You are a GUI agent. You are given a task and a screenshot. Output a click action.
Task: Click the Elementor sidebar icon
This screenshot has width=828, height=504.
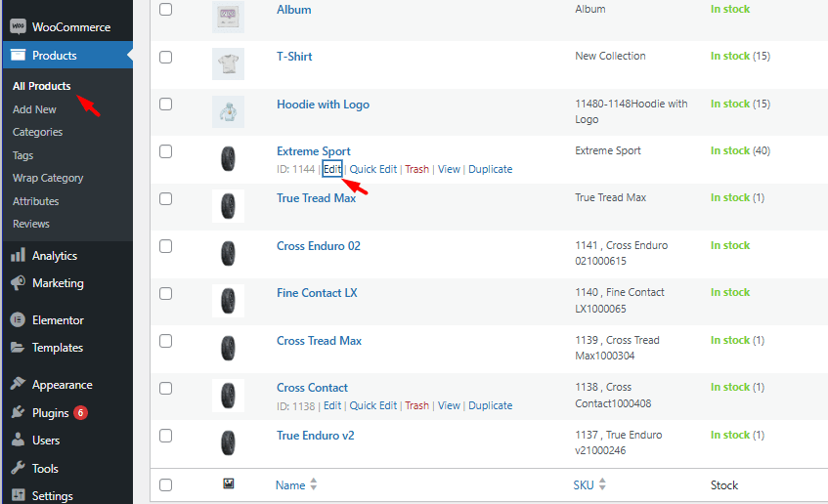(x=18, y=320)
